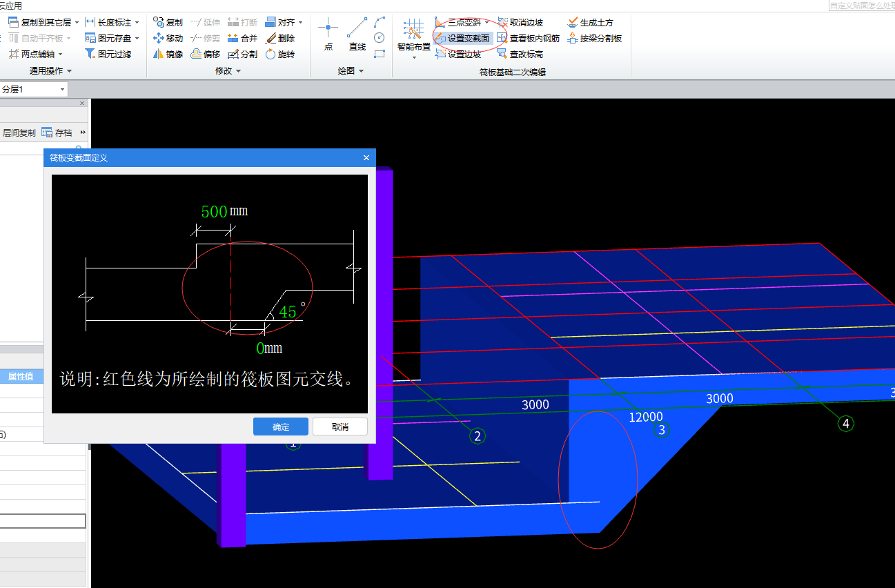The width and height of the screenshot is (895, 588).
Task: Open the 图元存盘 dropdown arrow
Action: tap(137, 38)
